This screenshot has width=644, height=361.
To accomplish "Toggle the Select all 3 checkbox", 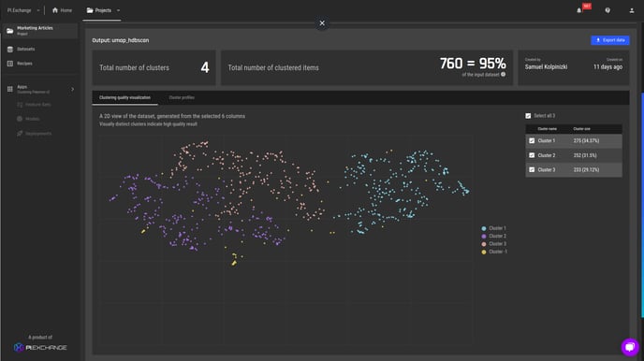I will click(528, 116).
